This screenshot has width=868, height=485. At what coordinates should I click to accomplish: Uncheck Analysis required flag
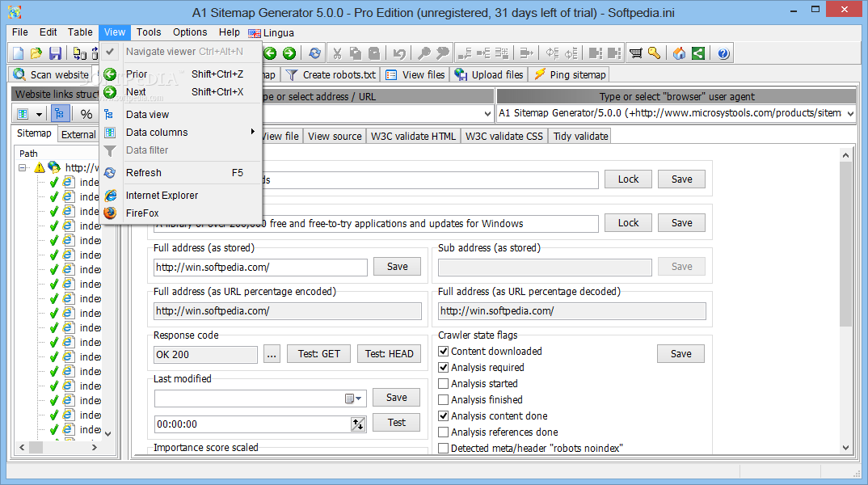(x=444, y=367)
